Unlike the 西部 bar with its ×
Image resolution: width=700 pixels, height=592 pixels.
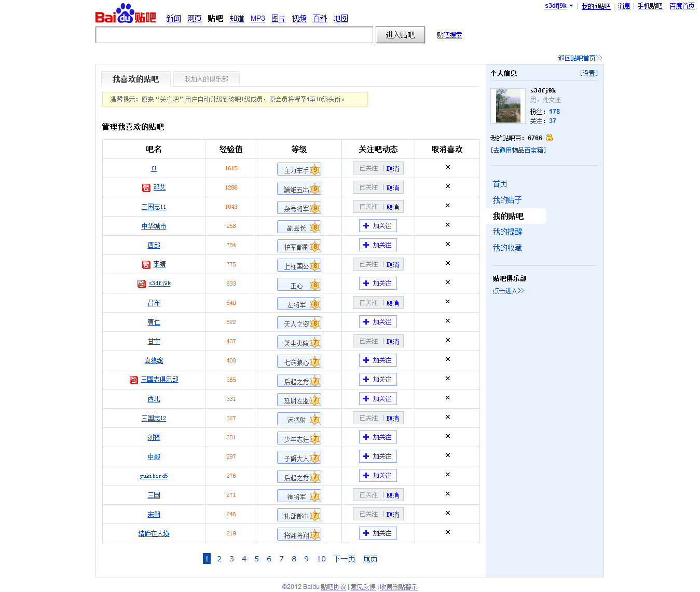pyautogui.click(x=447, y=244)
